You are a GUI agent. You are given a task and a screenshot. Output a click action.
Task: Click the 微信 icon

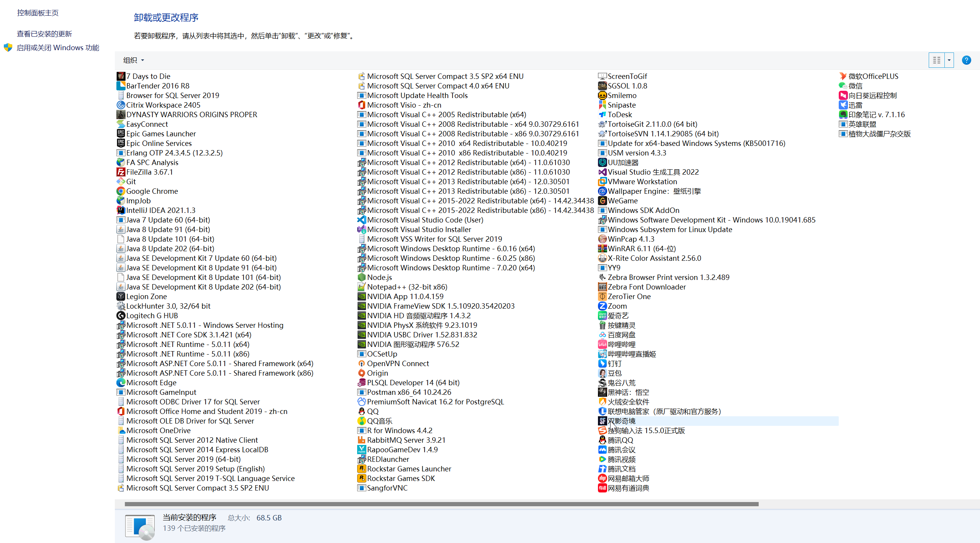(x=843, y=86)
